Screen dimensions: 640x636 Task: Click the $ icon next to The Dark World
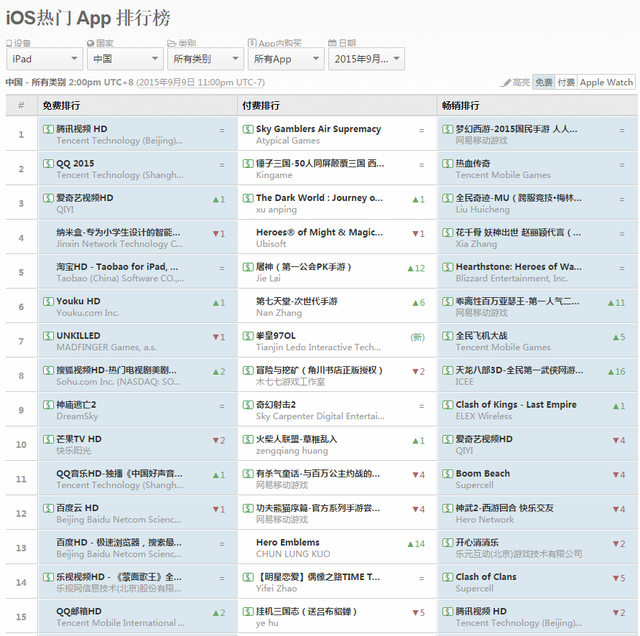coord(248,198)
